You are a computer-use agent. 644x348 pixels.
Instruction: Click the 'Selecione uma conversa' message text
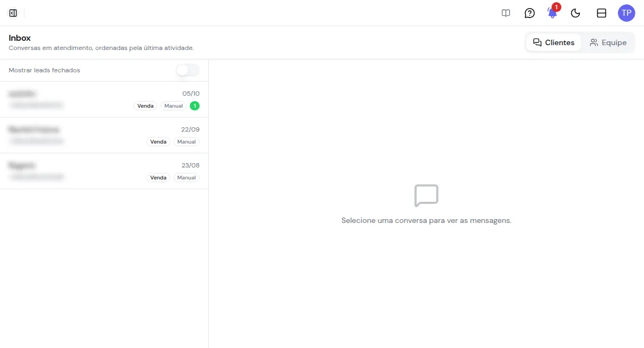click(x=426, y=220)
